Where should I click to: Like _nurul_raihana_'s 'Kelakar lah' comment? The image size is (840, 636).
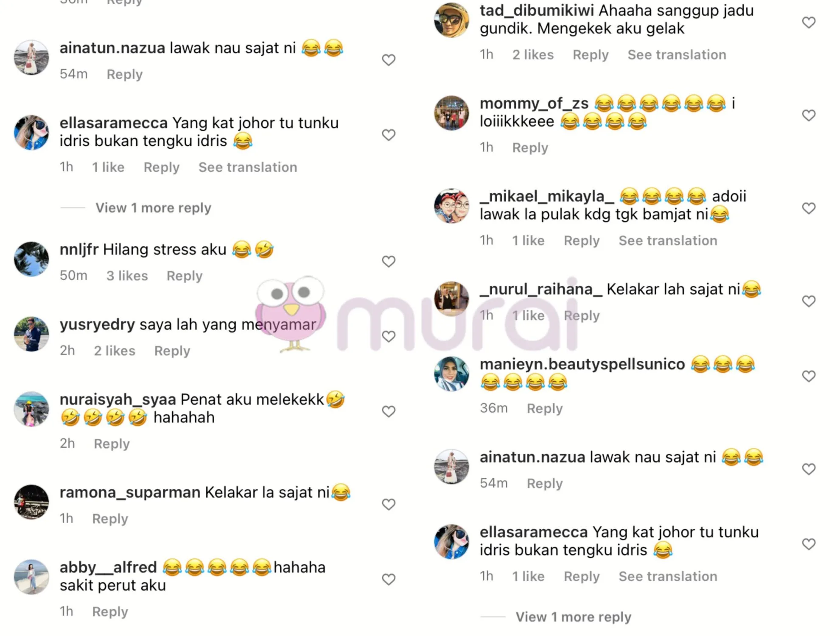(x=809, y=301)
